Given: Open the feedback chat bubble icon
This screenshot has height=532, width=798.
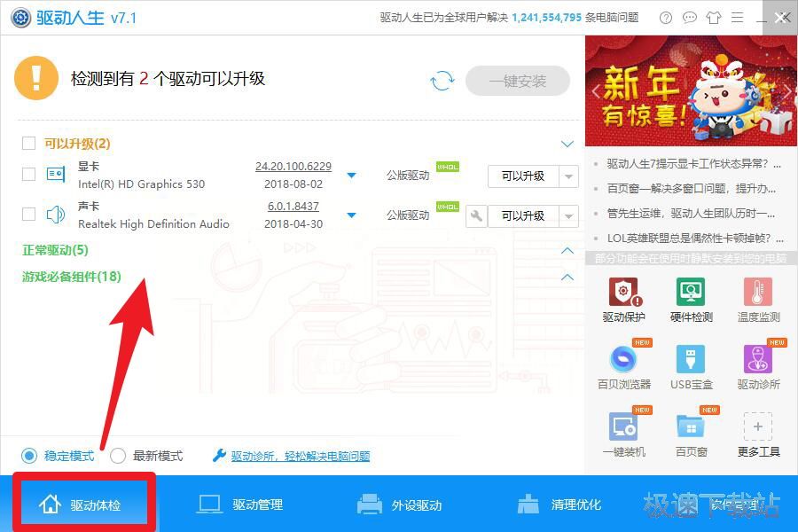Looking at the screenshot, I should (x=689, y=18).
